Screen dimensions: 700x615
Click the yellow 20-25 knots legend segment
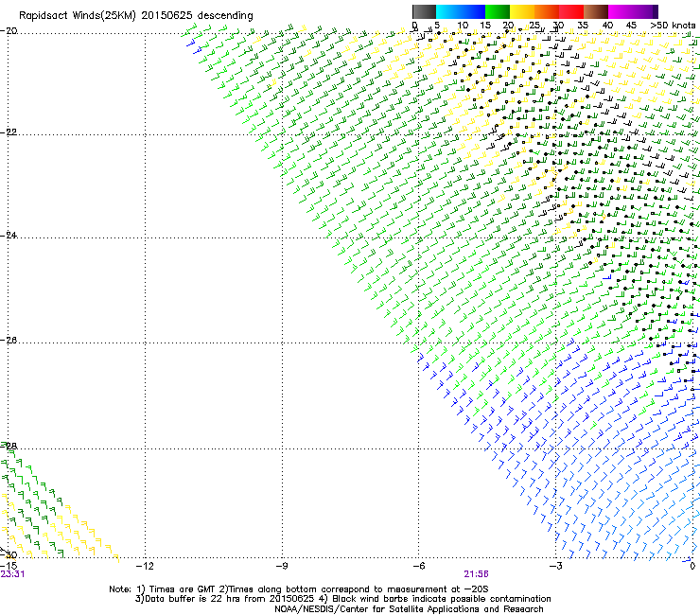click(522, 11)
